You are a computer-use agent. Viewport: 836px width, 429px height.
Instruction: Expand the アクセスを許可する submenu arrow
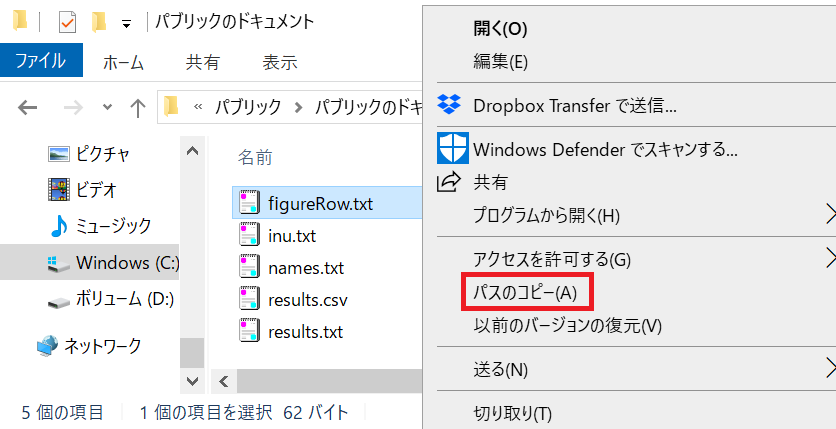(x=828, y=259)
